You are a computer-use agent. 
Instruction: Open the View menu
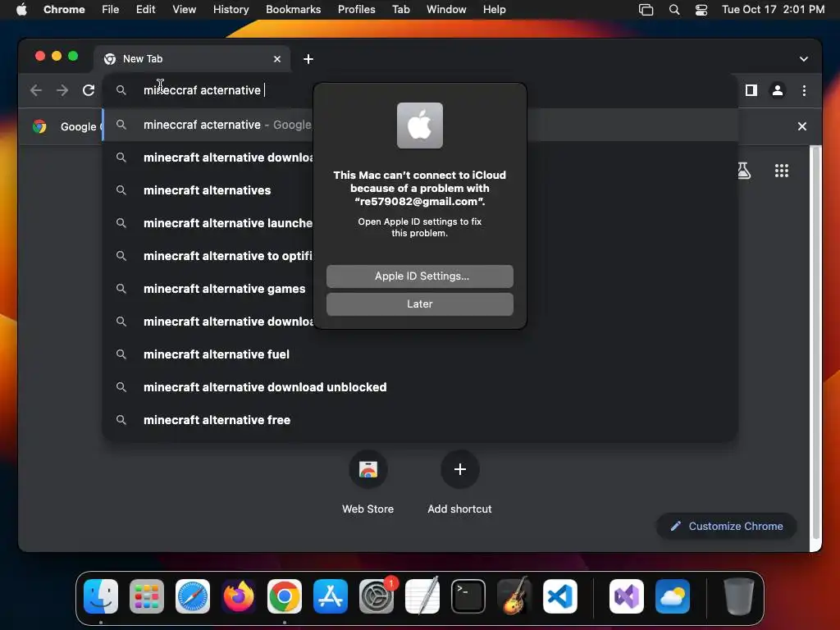184,10
